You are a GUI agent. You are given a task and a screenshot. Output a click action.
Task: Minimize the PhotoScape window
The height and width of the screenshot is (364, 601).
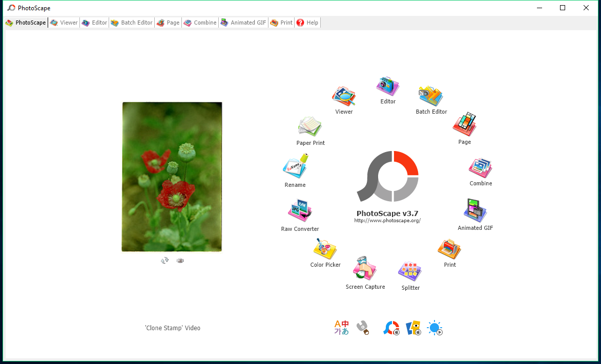(x=540, y=8)
